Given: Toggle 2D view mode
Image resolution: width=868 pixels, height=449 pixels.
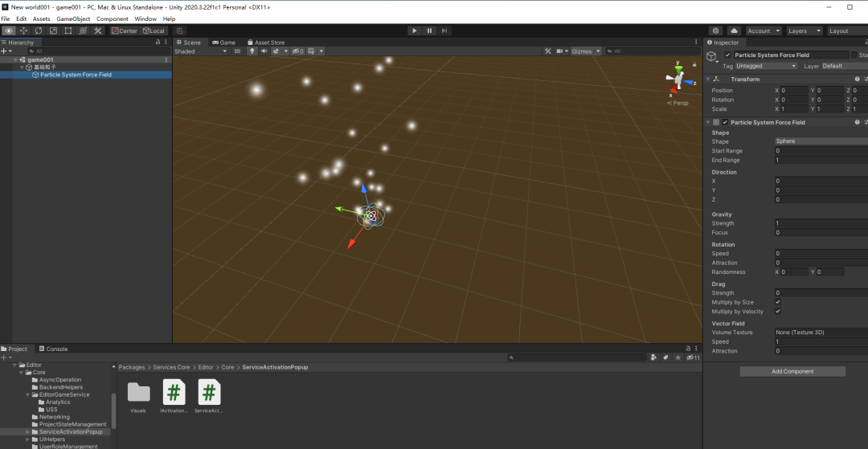Looking at the screenshot, I should point(237,51).
